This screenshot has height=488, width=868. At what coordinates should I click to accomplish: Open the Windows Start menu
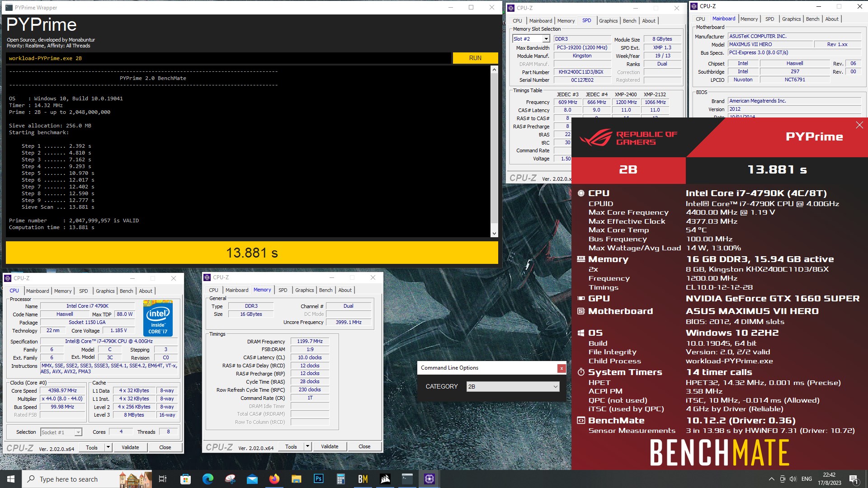click(x=11, y=479)
